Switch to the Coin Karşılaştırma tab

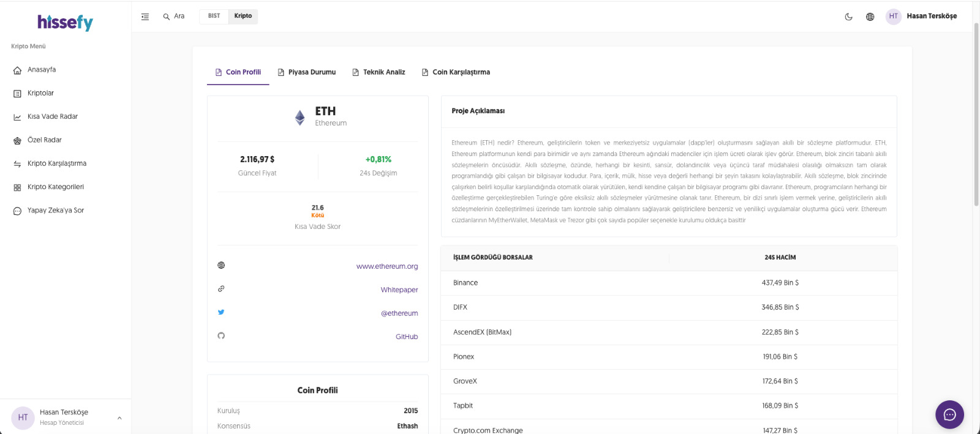coord(456,72)
